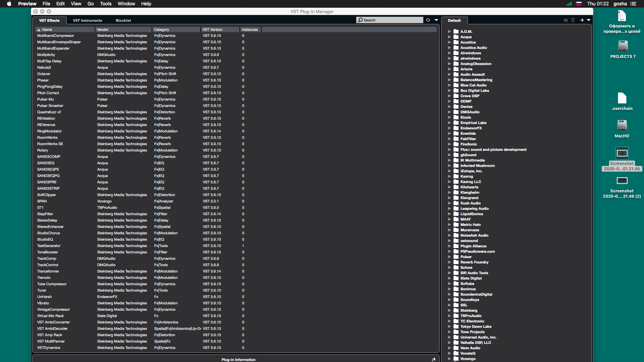Open collections dropdown arrow next to plus
Image resolution: width=644 pixels, height=362 pixels.
[x=589, y=20]
